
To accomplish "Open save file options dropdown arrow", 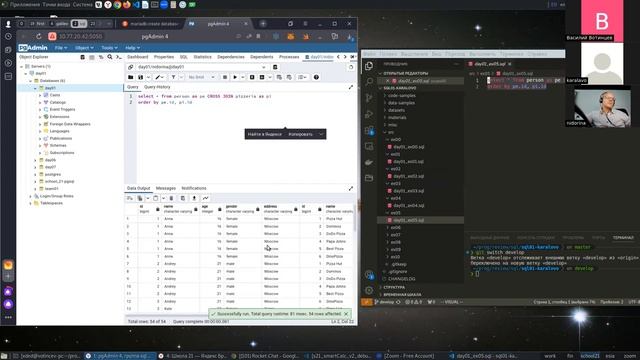I will pyautogui.click(x=148, y=77).
